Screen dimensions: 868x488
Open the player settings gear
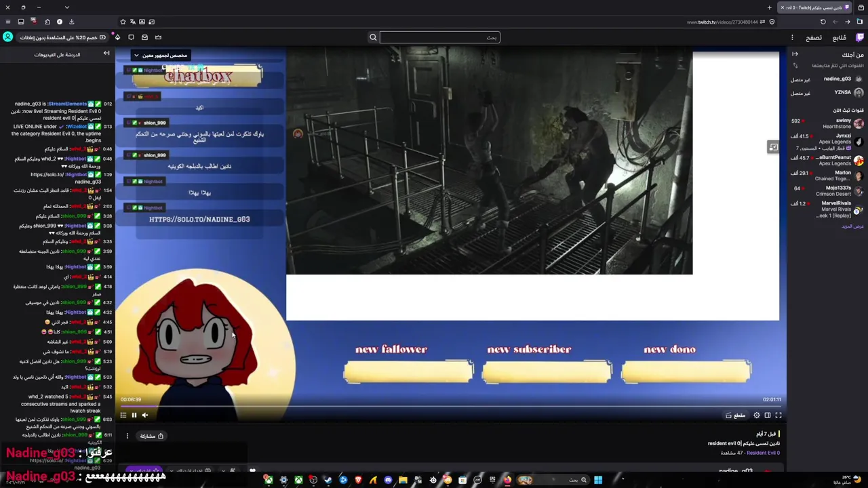[x=757, y=415]
